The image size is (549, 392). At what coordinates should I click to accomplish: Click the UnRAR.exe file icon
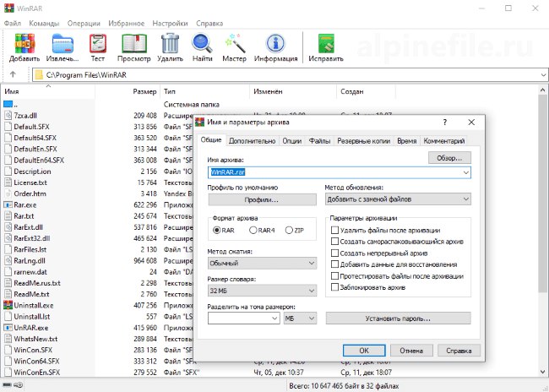[8, 328]
